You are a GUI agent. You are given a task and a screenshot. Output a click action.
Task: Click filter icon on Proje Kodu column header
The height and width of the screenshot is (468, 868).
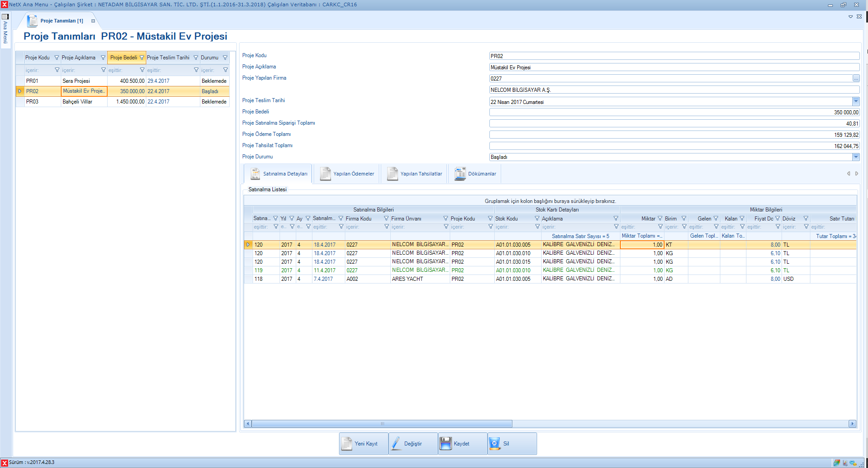click(x=57, y=58)
